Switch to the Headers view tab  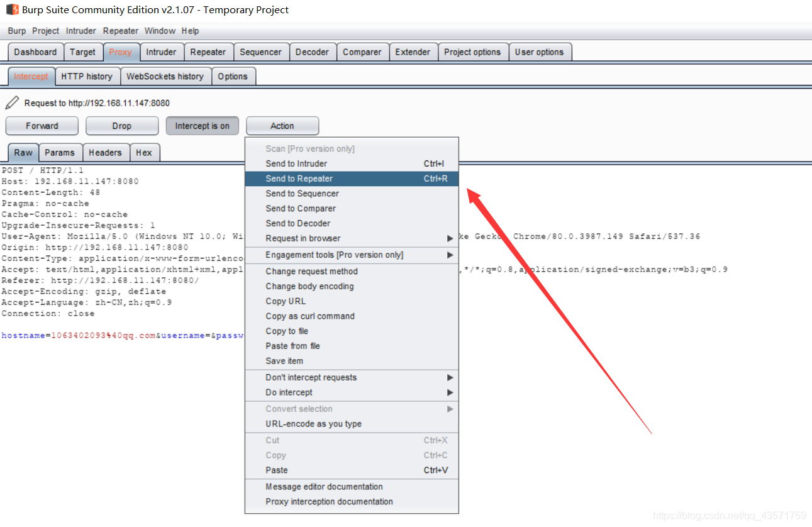tap(105, 152)
